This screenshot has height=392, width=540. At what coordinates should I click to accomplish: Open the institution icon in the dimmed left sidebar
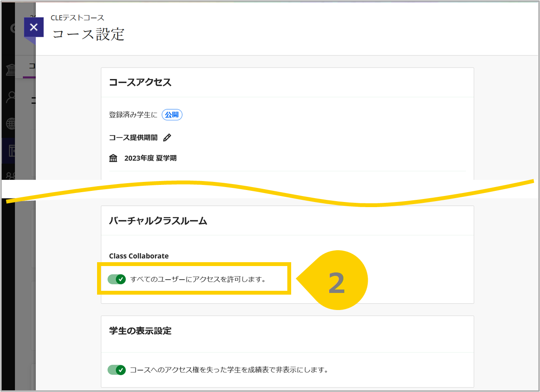[x=10, y=70]
